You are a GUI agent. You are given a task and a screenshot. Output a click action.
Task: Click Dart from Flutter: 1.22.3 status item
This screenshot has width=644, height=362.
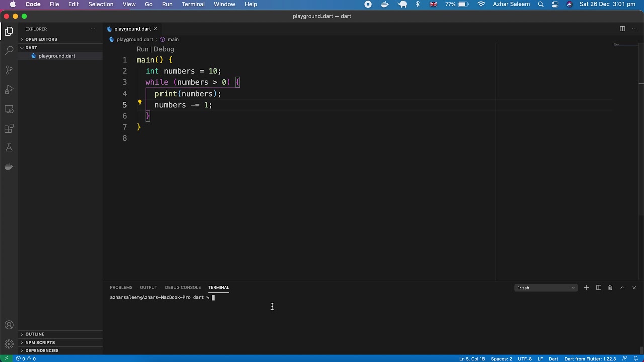(x=590, y=359)
